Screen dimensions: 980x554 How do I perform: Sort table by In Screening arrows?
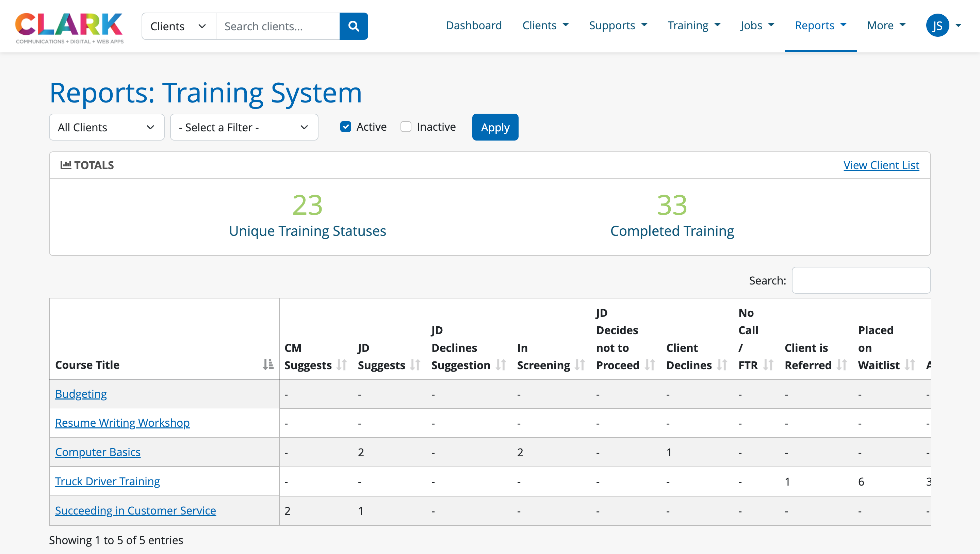pyautogui.click(x=579, y=365)
